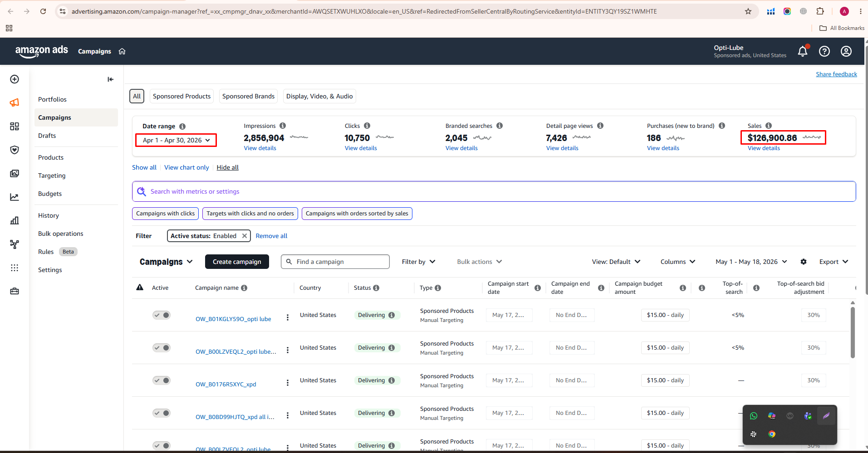868x453 pixels.
Task: Select the Sponsored Brands tab
Action: click(248, 96)
